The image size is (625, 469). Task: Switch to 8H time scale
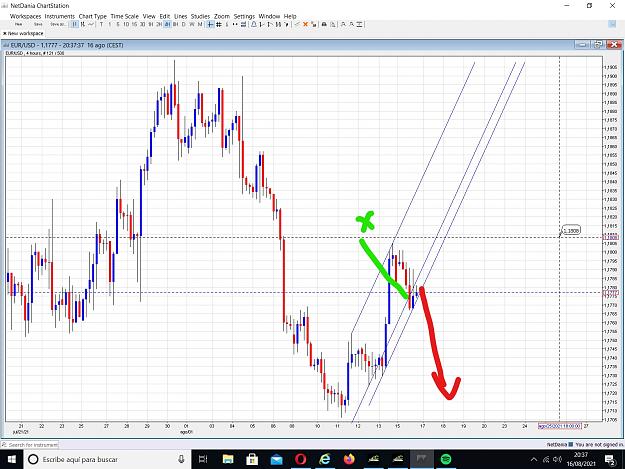pyautogui.click(x=175, y=24)
